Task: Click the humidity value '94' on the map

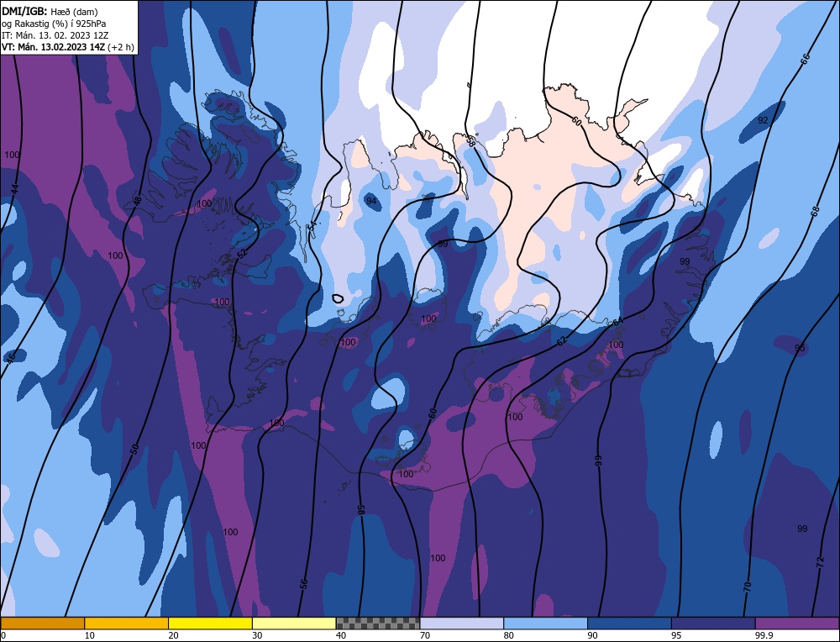Action: coord(370,201)
